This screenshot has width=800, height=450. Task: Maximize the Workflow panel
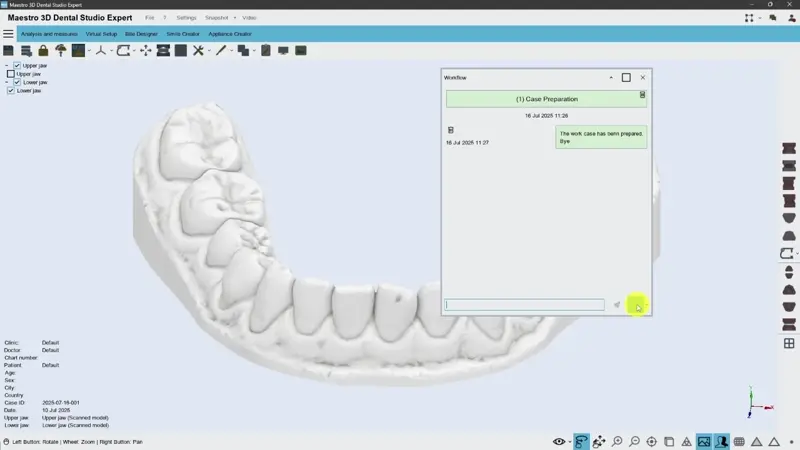(x=626, y=78)
